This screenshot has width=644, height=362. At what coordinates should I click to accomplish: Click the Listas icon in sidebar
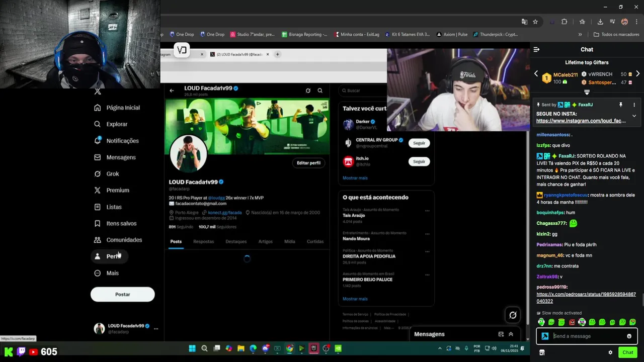pos(98,207)
